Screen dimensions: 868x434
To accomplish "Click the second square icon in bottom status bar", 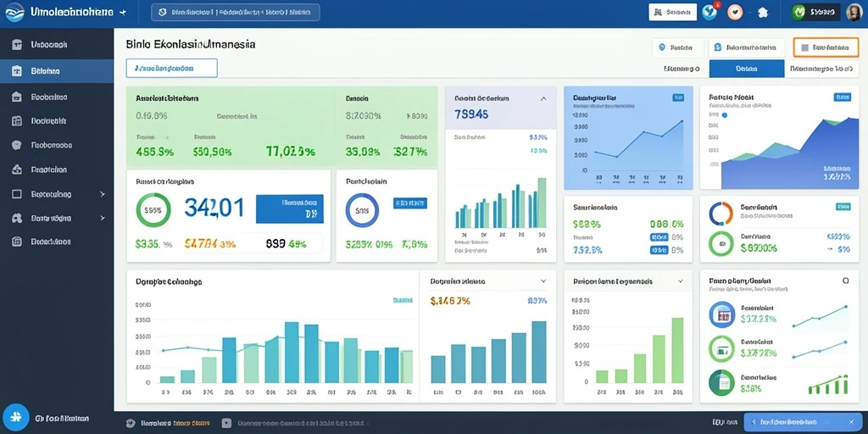I will pyautogui.click(x=226, y=423).
